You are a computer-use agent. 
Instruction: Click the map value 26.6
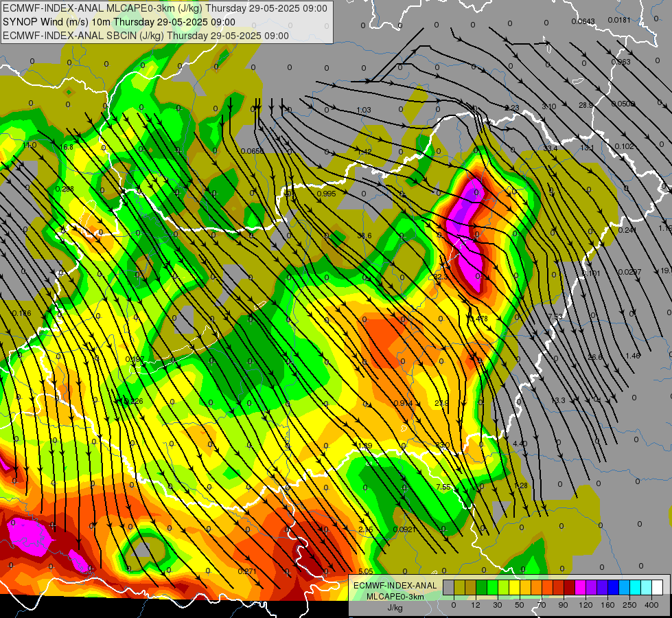[595, 357]
